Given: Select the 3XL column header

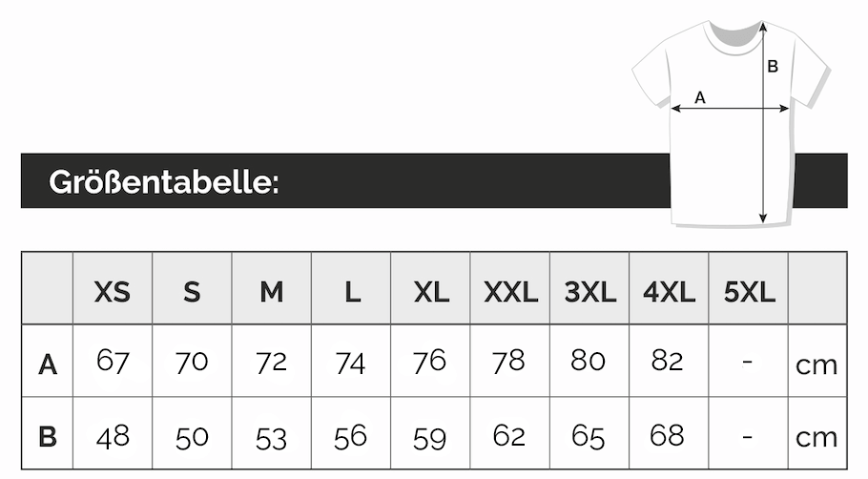Looking at the screenshot, I should tap(589, 291).
